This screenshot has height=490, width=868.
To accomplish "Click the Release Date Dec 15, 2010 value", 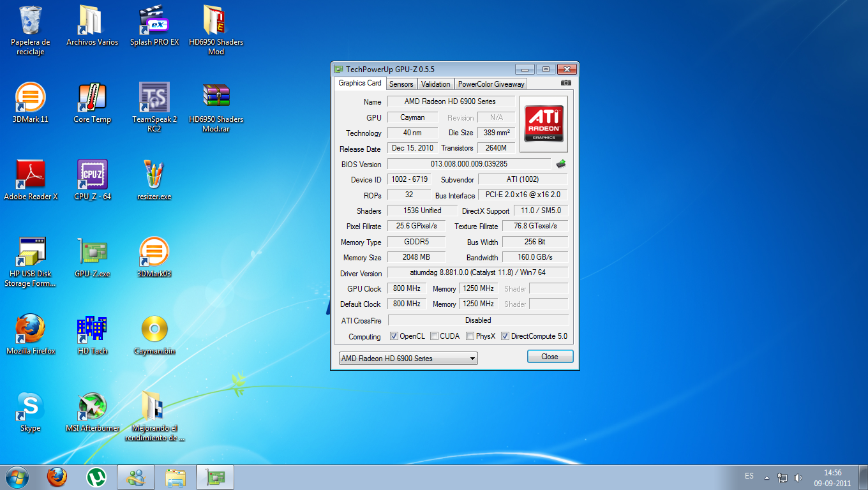I will 413,148.
